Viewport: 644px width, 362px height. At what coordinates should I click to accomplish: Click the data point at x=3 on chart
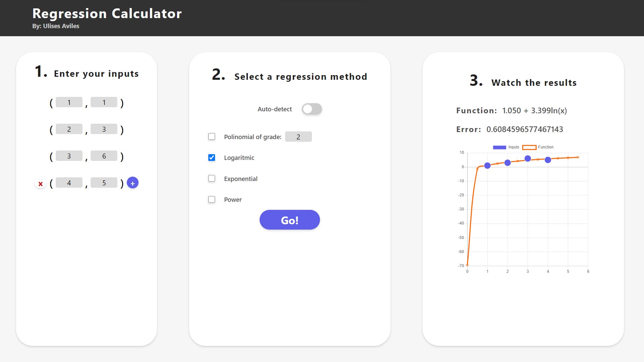pos(528,159)
